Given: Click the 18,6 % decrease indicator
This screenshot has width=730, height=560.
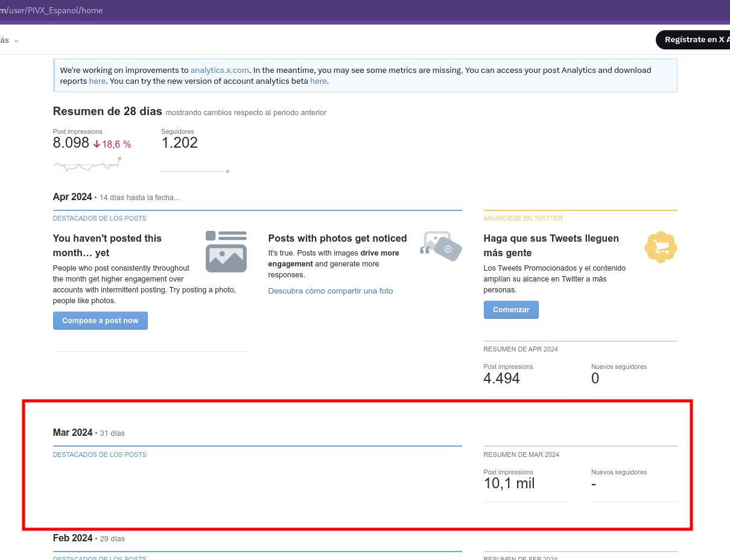Looking at the screenshot, I should 112,144.
